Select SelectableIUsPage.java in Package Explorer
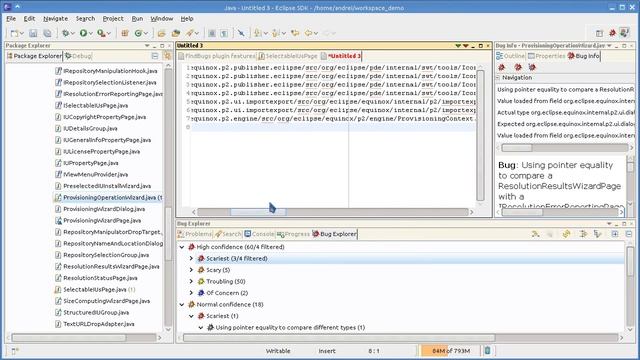The width and height of the screenshot is (640, 360). coord(95,289)
